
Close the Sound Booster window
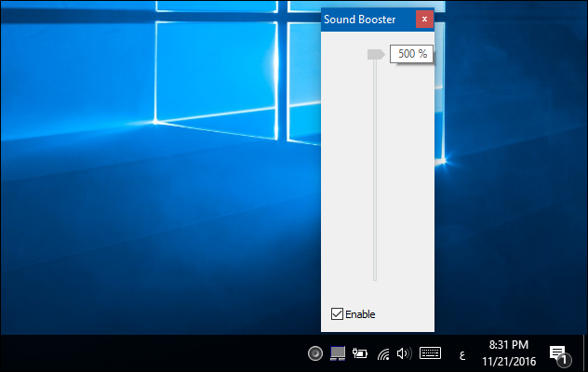(x=424, y=20)
